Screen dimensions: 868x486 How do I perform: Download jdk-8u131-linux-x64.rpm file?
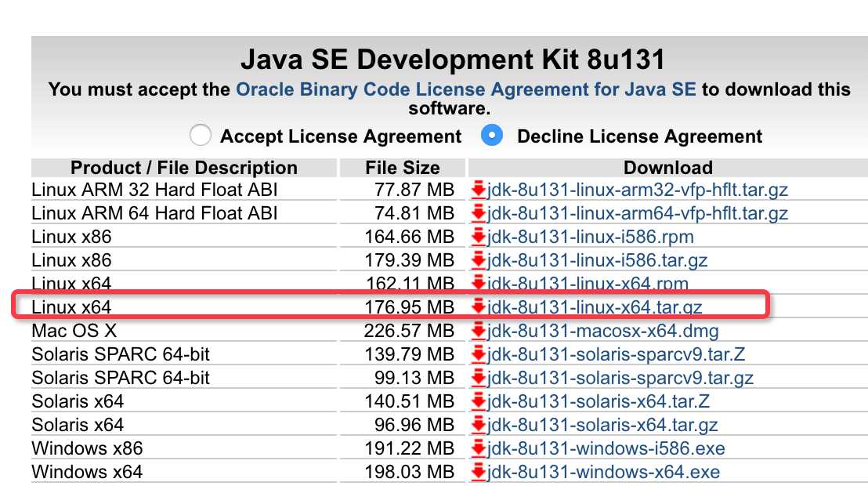588,284
